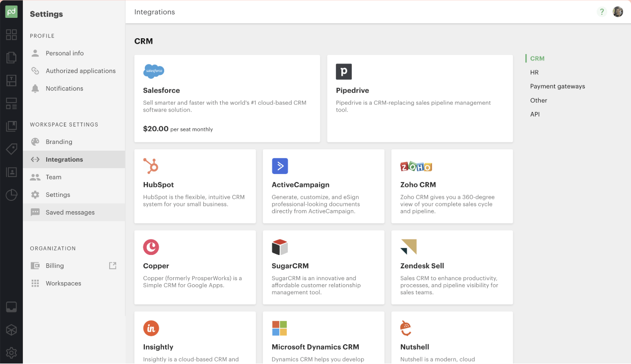This screenshot has height=364, width=631.
Task: Open the forms layout icon in left rail
Action: (11, 103)
